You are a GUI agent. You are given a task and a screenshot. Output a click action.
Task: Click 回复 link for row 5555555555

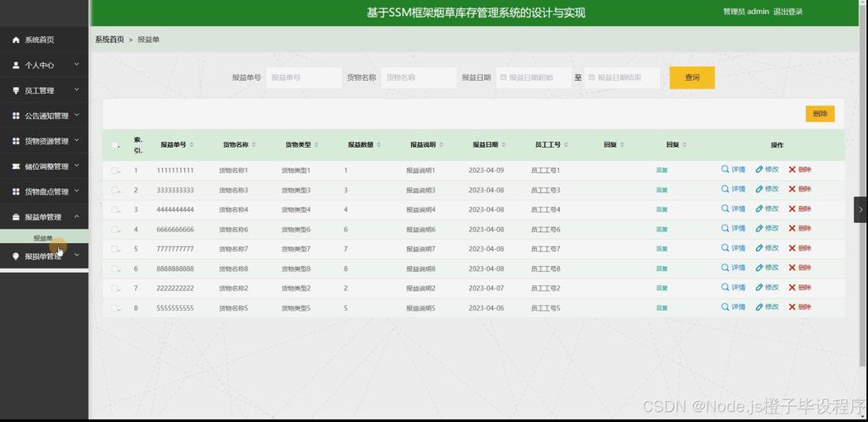pyautogui.click(x=661, y=308)
